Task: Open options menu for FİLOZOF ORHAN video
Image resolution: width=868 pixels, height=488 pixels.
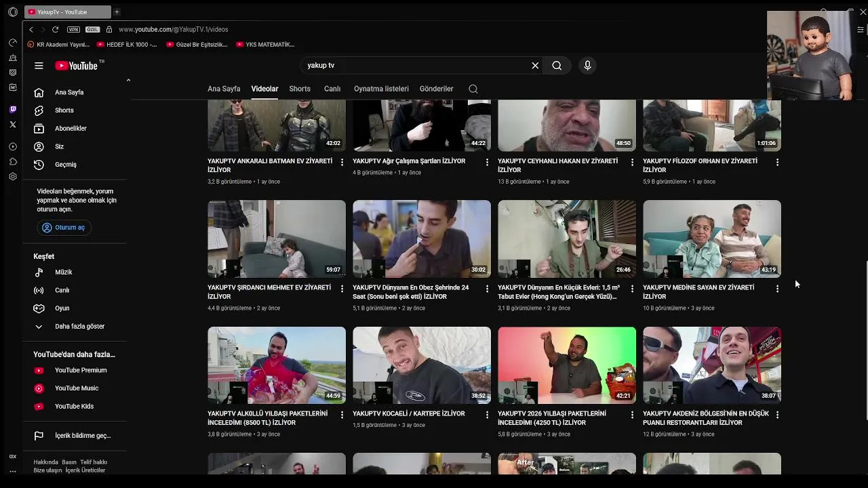Action: (x=777, y=162)
